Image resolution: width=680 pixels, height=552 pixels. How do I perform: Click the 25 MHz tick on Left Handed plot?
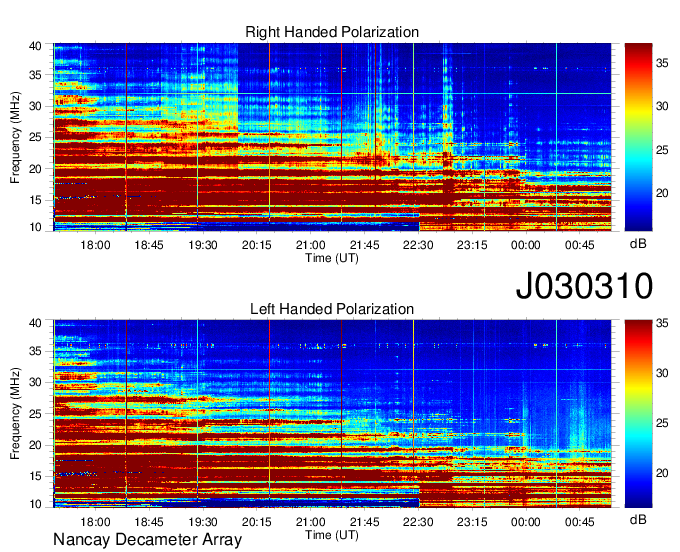[35, 414]
